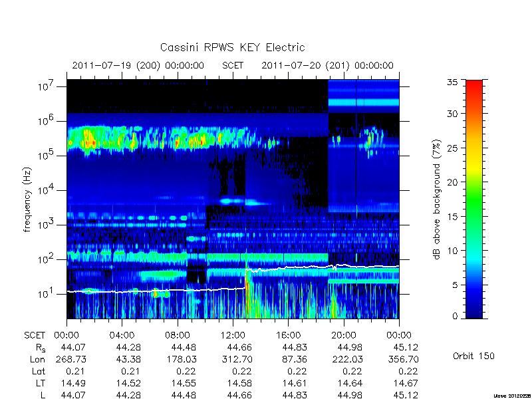Screen dimensions: 532x399
Task: Click the Lon value '43.38'
Action: point(128,359)
